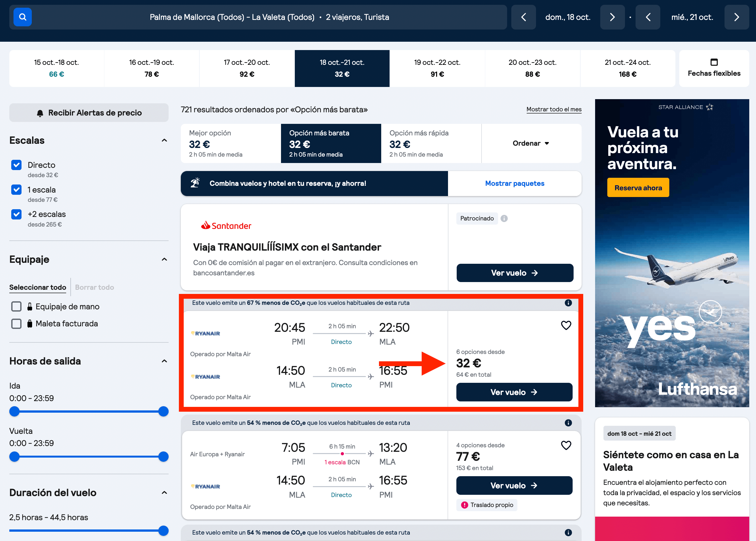Click Ver vuelo for 32 € Ryanair flight
The height and width of the screenshot is (541, 756).
(514, 392)
